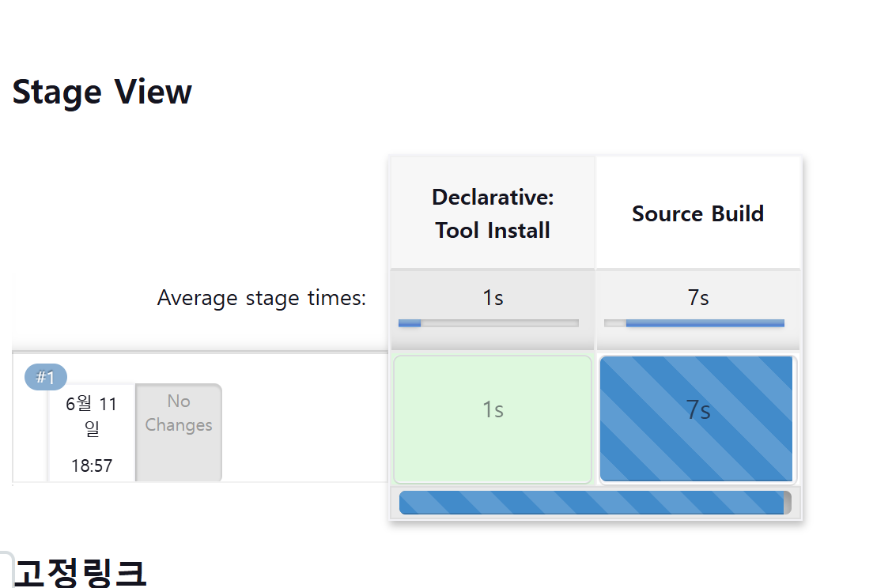892x588 pixels.
Task: Click the build time 18:57
Action: click(x=91, y=465)
